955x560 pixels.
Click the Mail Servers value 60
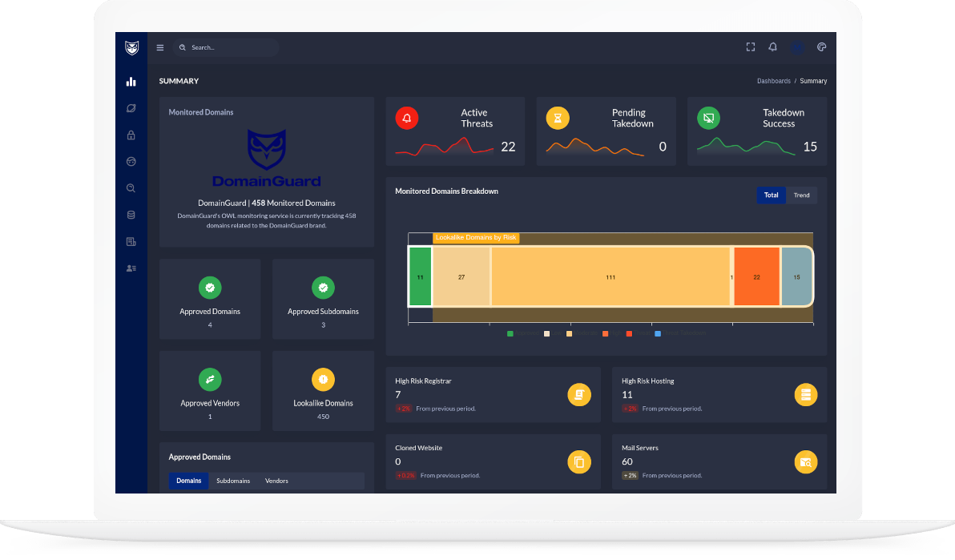(627, 462)
